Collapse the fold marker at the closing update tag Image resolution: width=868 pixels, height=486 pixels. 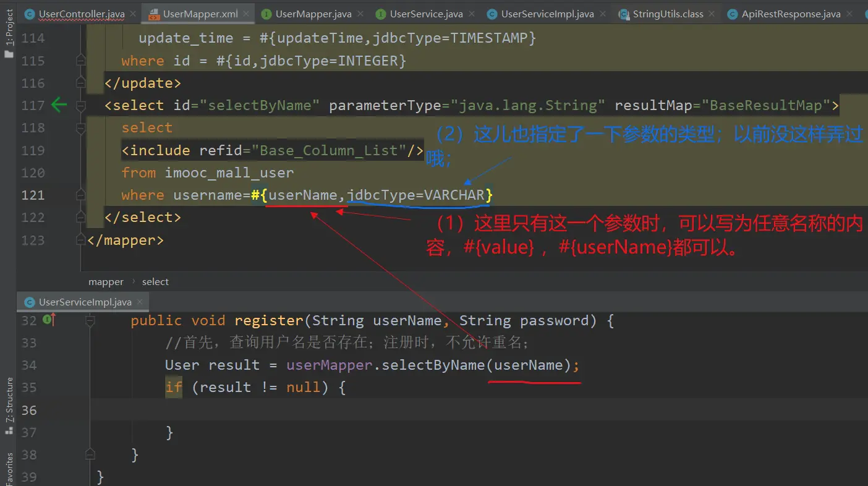(x=81, y=83)
